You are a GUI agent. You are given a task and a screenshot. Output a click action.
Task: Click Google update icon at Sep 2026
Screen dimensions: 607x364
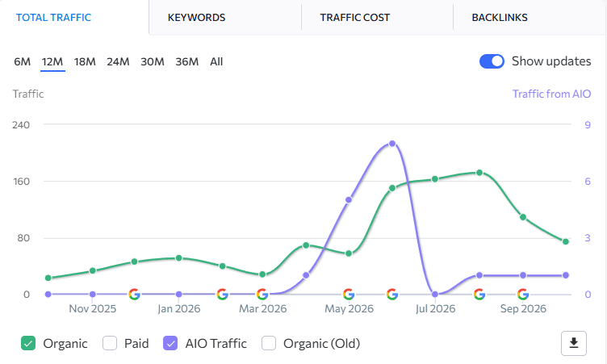[x=523, y=295]
